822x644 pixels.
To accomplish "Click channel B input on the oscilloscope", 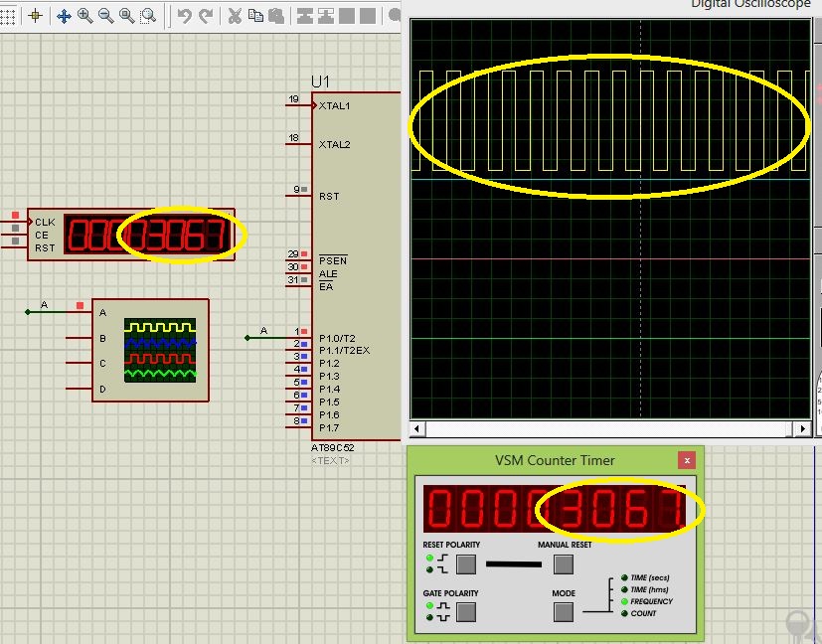I will [102, 339].
